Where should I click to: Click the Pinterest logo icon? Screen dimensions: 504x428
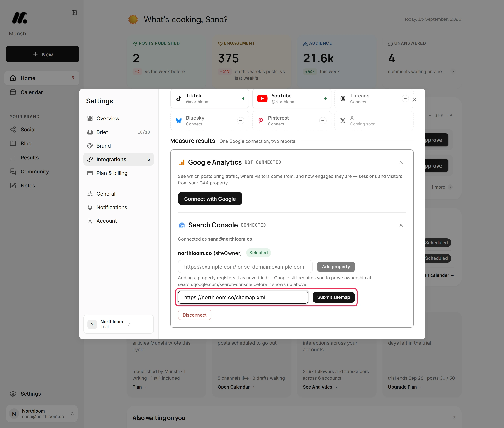pos(261,121)
